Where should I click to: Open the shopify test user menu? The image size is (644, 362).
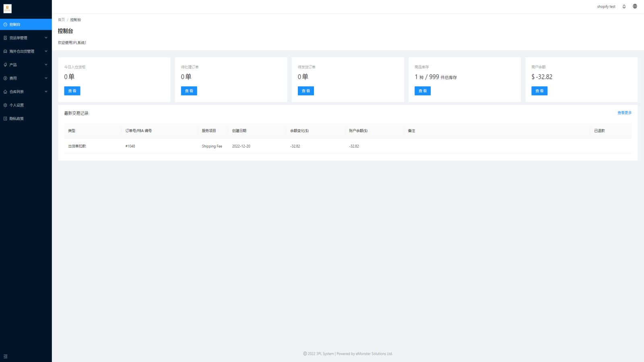pos(606,7)
